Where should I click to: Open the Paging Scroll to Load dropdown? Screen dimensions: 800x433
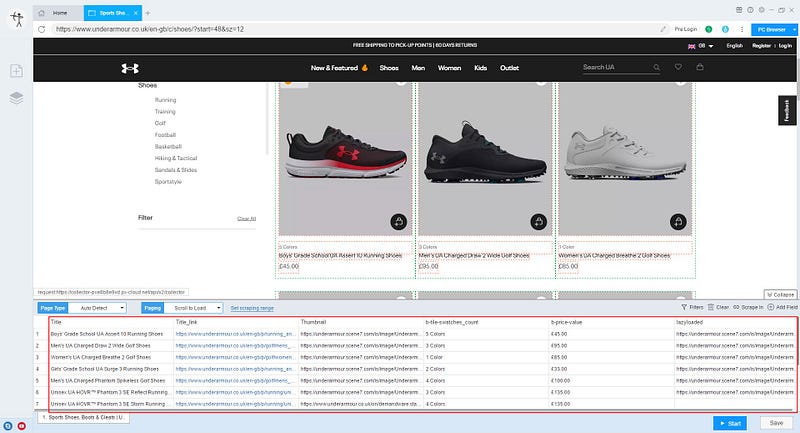click(195, 308)
